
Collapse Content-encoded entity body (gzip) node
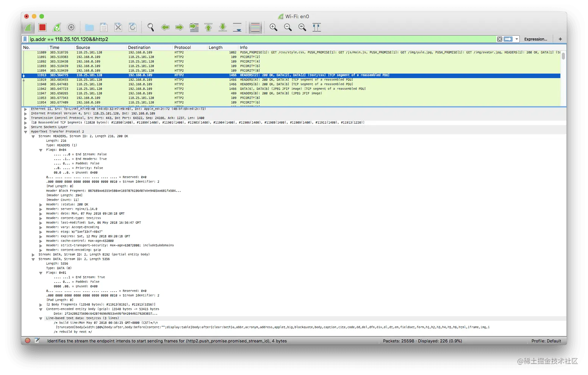[x=41, y=309]
